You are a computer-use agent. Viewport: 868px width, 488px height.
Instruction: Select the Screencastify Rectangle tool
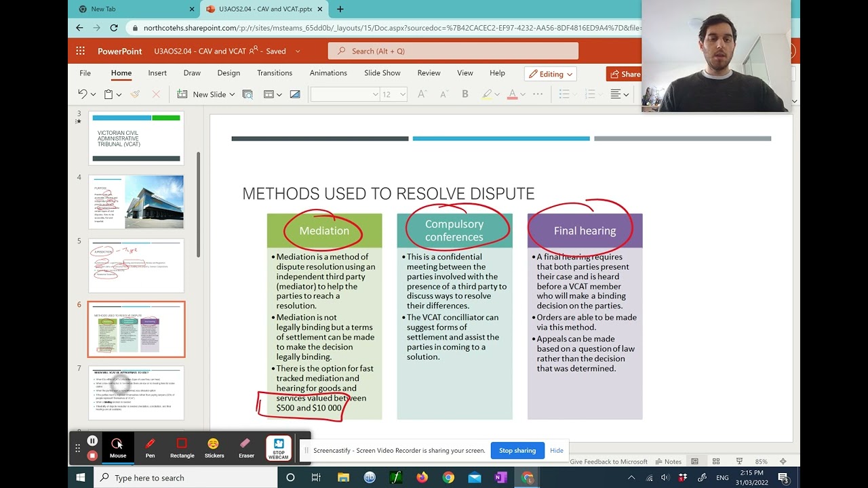[x=182, y=448]
